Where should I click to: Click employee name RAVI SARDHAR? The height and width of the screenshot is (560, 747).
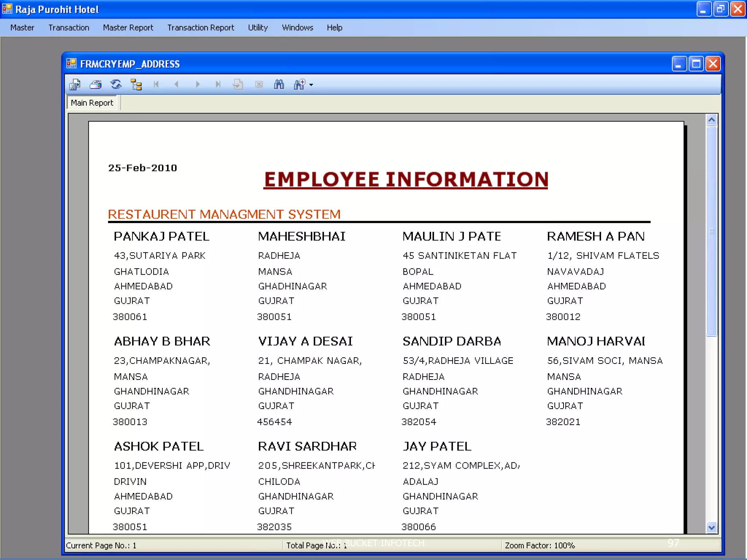click(x=307, y=446)
